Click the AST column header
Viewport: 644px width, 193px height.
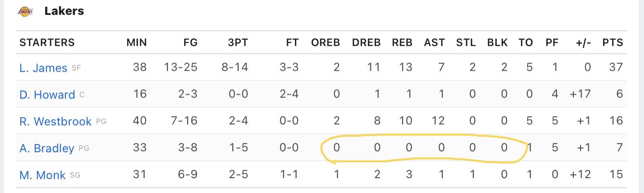434,42
